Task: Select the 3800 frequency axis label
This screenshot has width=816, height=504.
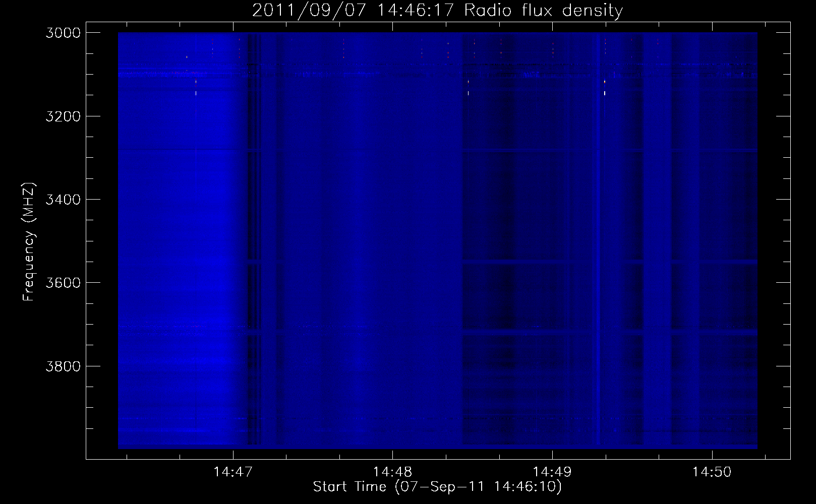Action: (63, 366)
